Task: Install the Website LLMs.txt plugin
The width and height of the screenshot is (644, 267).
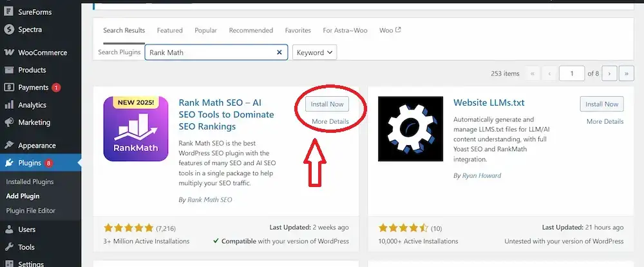Action: pyautogui.click(x=601, y=104)
